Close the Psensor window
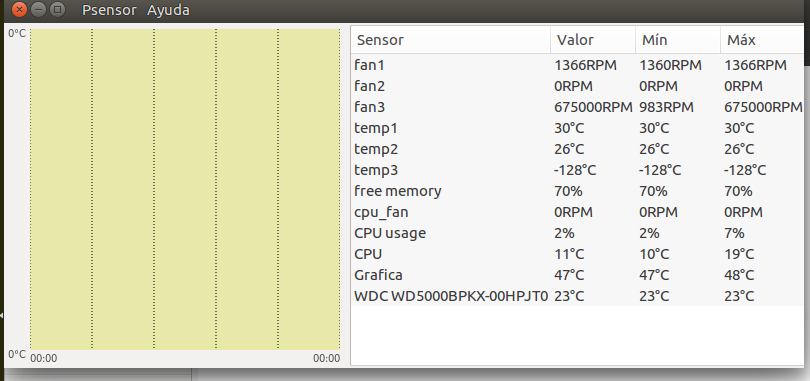Screen dimensions: 810x381 [x=19, y=9]
